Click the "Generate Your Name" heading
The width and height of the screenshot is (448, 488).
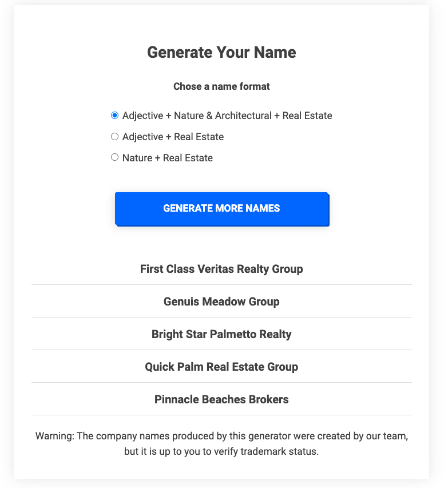[221, 52]
